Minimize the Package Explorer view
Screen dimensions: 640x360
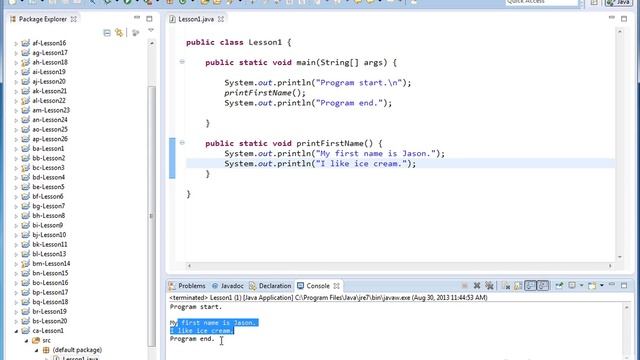click(137, 18)
